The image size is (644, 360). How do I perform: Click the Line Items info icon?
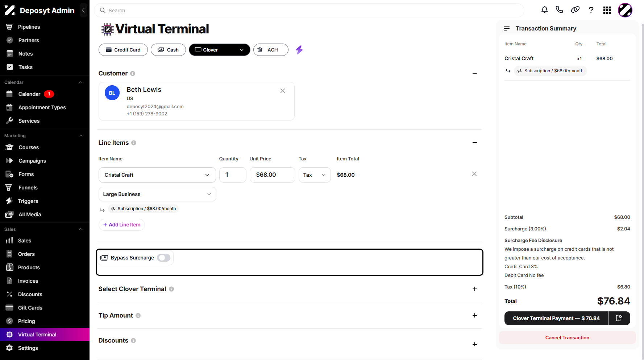(x=134, y=143)
